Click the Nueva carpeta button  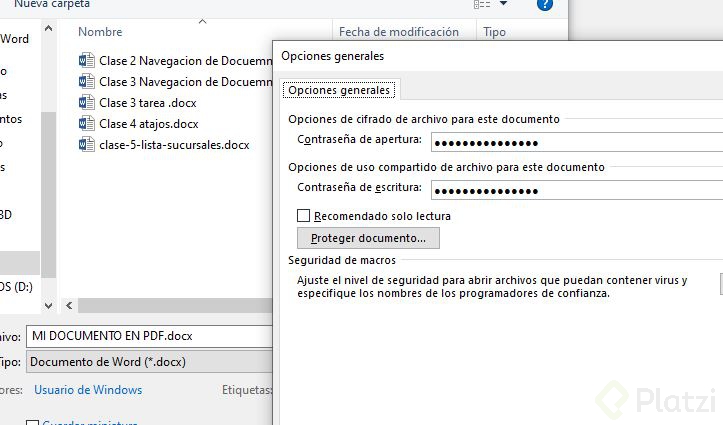52,4
